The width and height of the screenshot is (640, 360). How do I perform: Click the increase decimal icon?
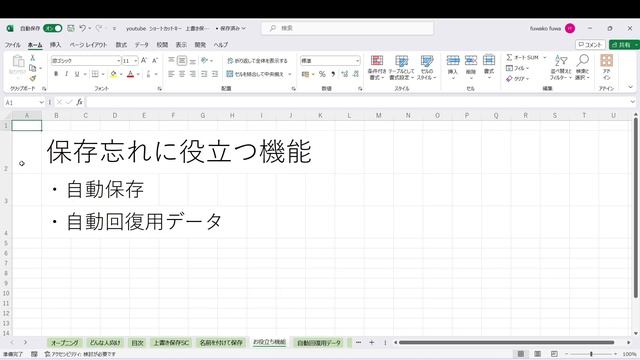pyautogui.click(x=344, y=74)
